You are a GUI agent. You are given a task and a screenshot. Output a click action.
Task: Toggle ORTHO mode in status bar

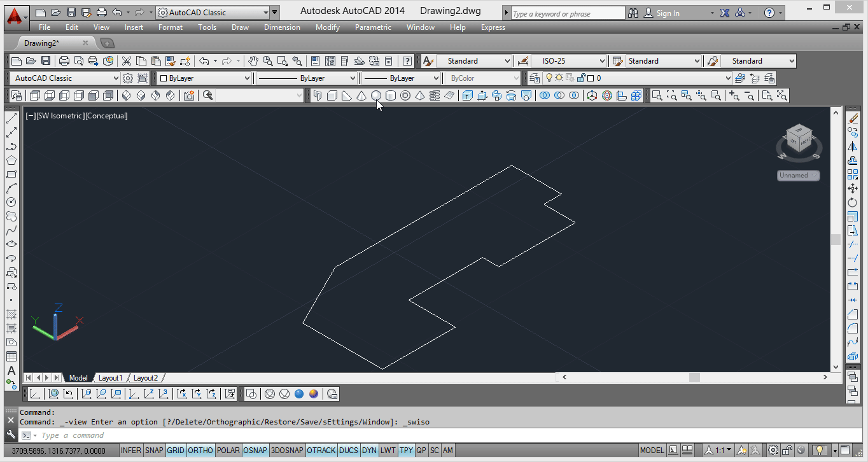tap(200, 451)
